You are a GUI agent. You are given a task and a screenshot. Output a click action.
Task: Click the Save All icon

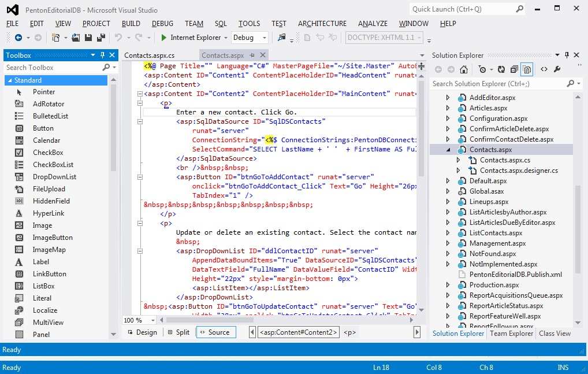click(100, 37)
